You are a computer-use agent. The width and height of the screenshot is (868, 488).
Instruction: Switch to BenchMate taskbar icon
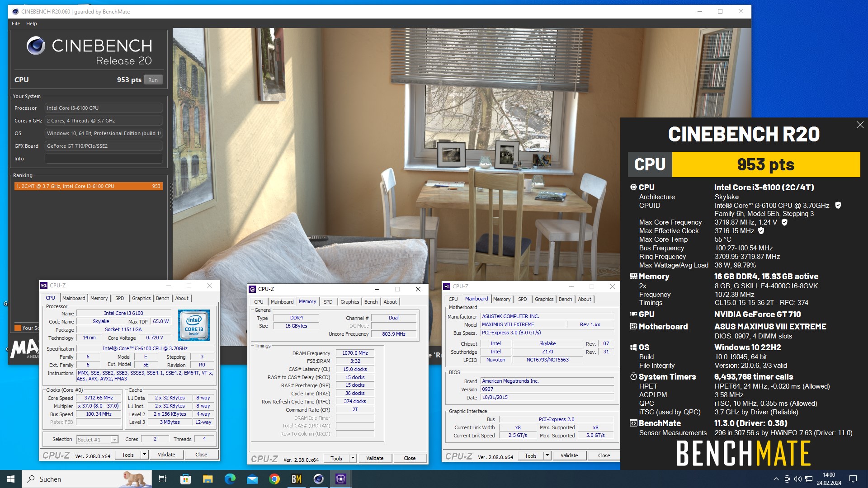(x=297, y=479)
